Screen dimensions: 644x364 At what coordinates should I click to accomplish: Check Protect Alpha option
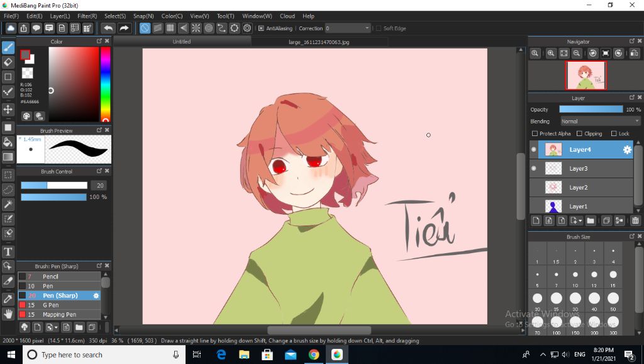click(x=535, y=134)
